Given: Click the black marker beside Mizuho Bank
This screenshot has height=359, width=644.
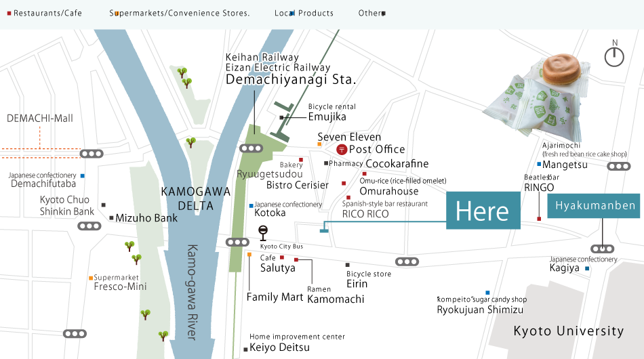Looking at the screenshot, I should [111, 218].
